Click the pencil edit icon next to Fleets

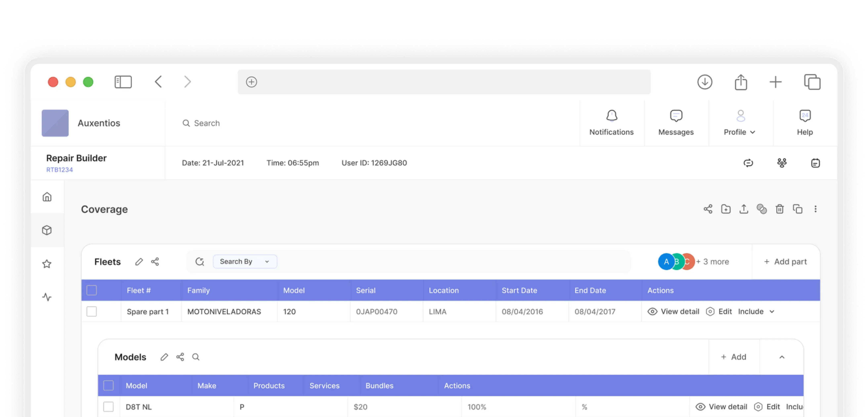(x=139, y=262)
